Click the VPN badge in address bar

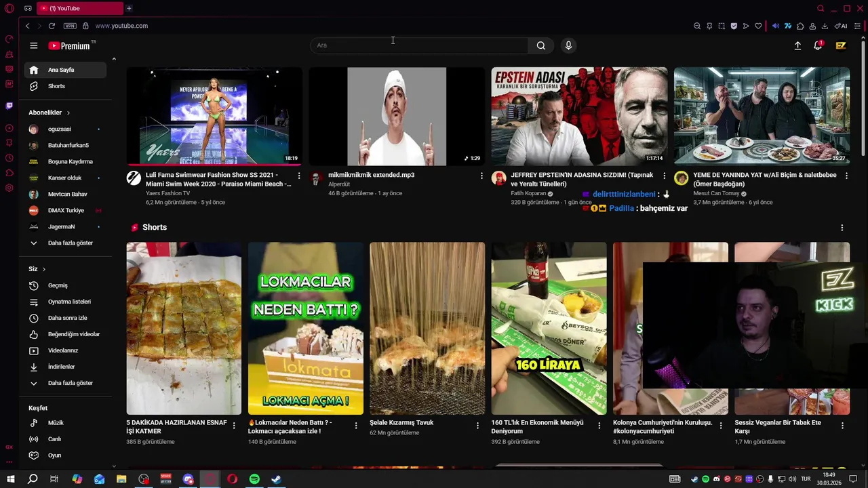point(70,26)
